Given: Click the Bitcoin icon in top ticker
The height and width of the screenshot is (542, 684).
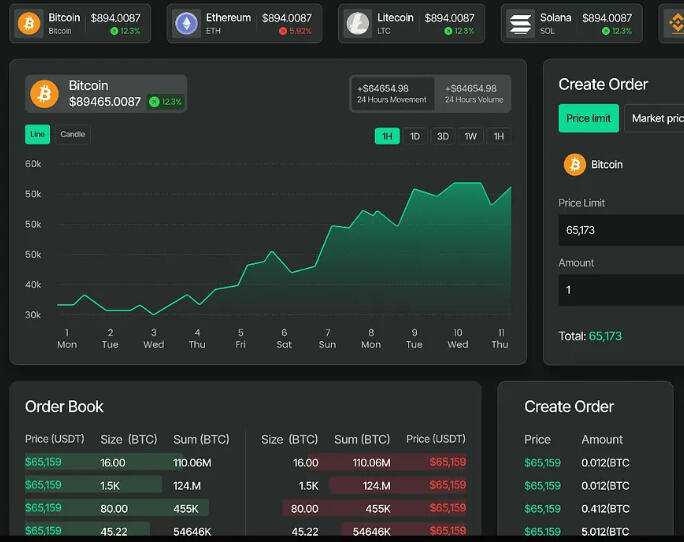Looking at the screenshot, I should (x=29, y=23).
